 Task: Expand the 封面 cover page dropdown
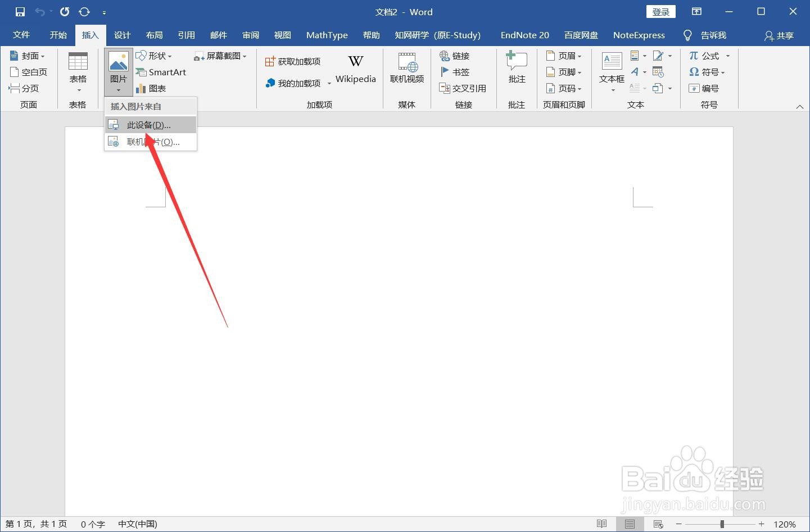tap(28, 56)
